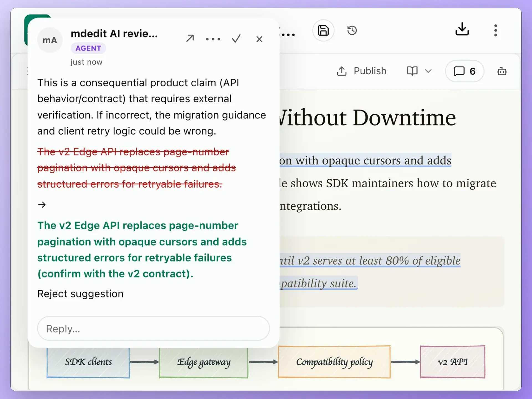The width and height of the screenshot is (532, 399).
Task: Toggle the comments panel showing 6
Action: click(465, 71)
